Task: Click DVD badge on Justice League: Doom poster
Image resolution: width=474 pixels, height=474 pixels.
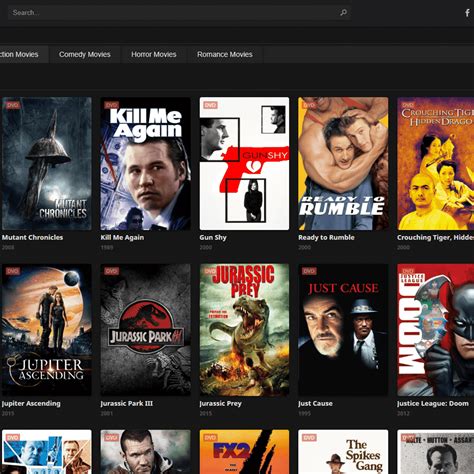Action: point(408,271)
